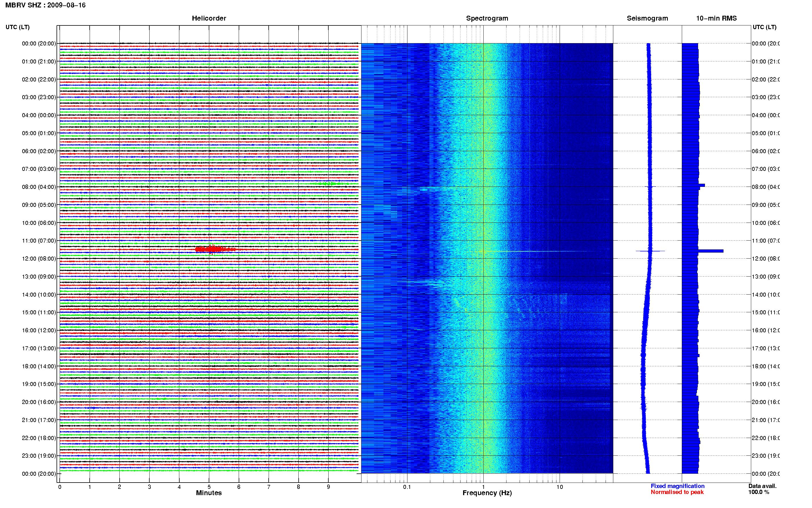This screenshot has width=812, height=508.
Task: Click the 18:00 (14:00) left time label
Action: (x=39, y=366)
